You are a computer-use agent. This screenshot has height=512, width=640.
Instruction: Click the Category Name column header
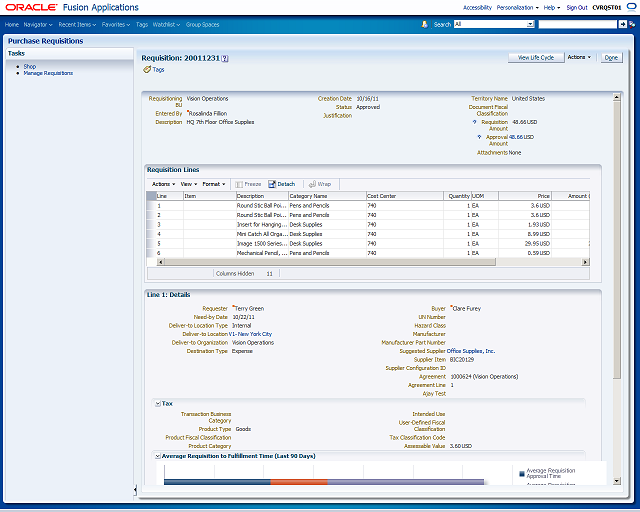327,196
